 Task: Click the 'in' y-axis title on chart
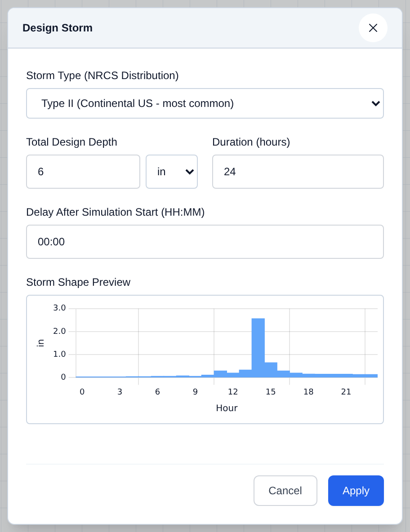tap(40, 343)
